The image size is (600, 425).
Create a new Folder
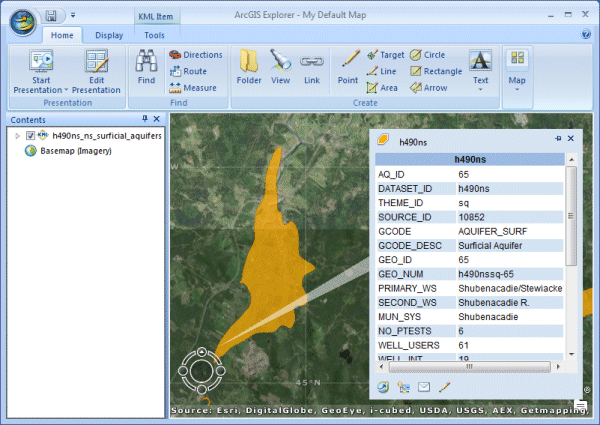pyautogui.click(x=249, y=67)
